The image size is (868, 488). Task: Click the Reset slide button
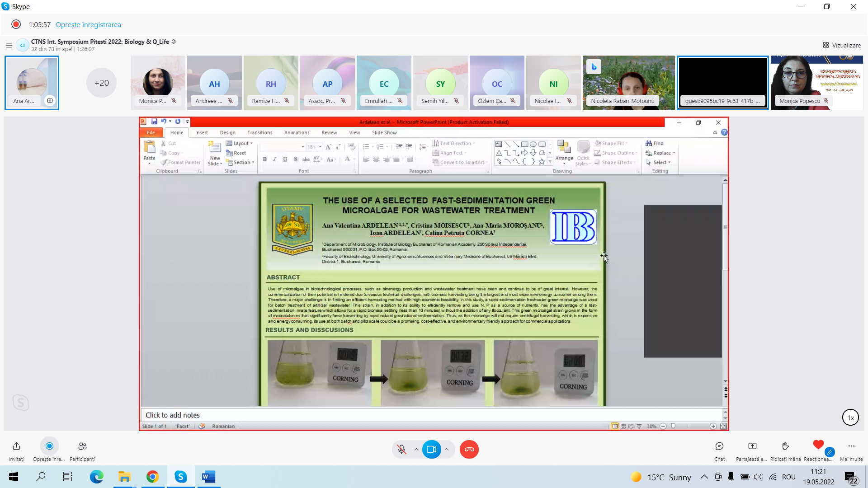pos(236,153)
